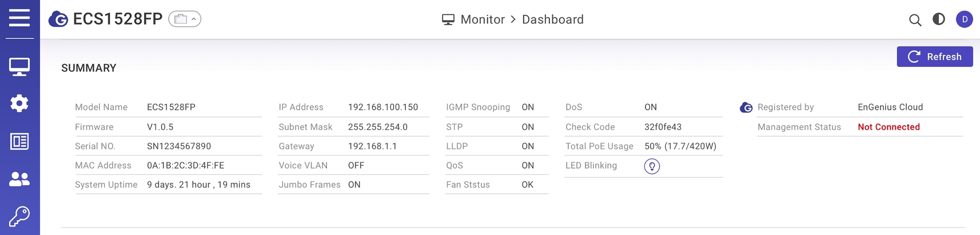Screen dimensions: 980x235
Task: Click the IP address 192.168.100.150
Action: coord(383,107)
